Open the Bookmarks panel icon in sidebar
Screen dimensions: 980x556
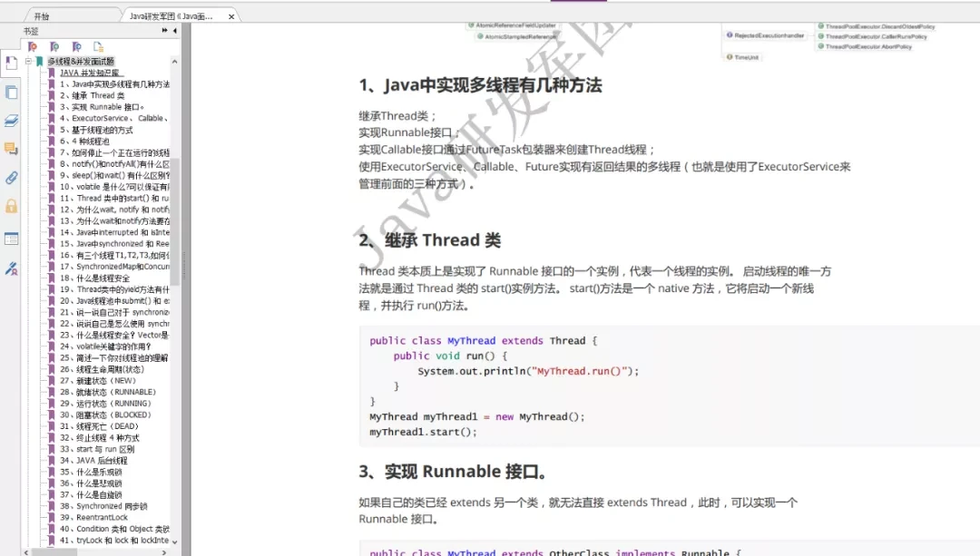point(11,63)
